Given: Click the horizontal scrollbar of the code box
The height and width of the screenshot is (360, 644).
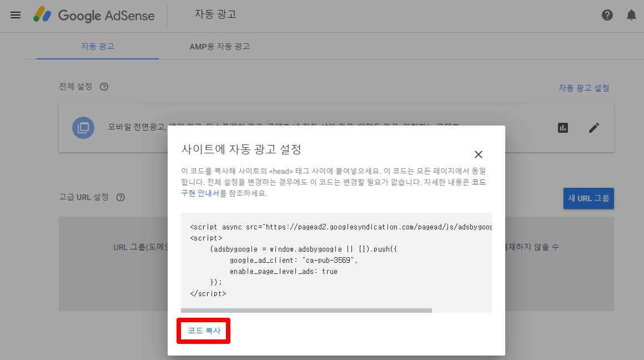Looking at the screenshot, I should 306,311.
